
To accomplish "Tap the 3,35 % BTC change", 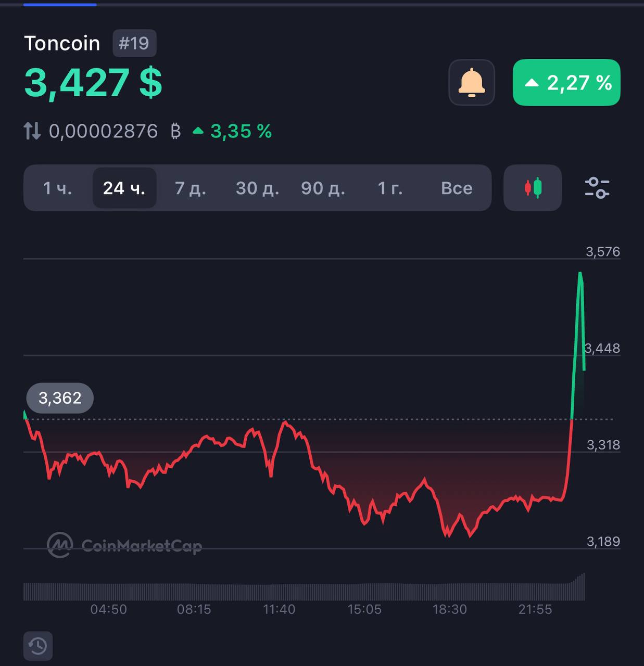I will click(x=232, y=131).
